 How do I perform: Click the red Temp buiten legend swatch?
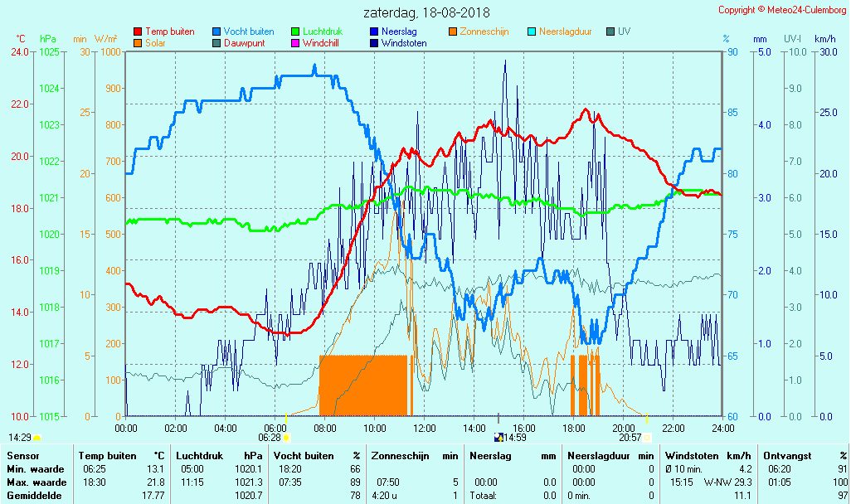tap(138, 32)
